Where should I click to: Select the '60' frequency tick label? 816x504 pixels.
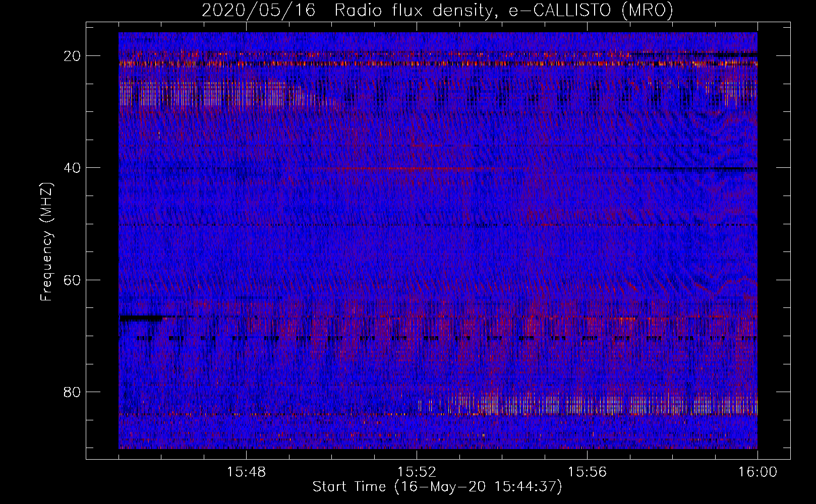[x=72, y=280]
